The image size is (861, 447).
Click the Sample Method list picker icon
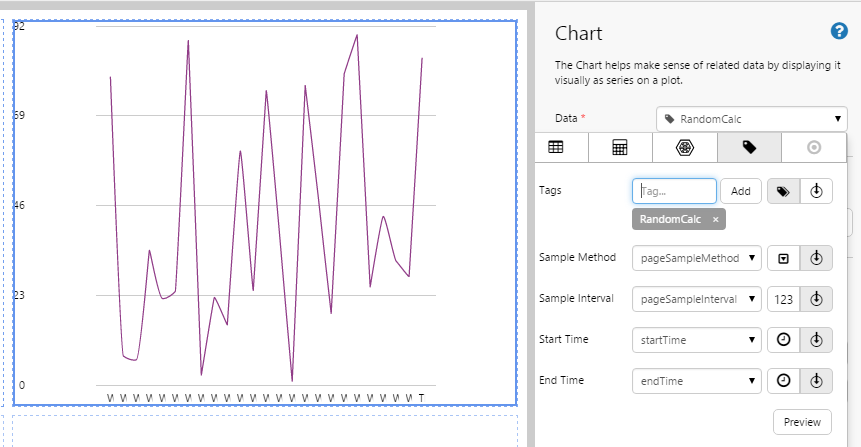tap(783, 258)
